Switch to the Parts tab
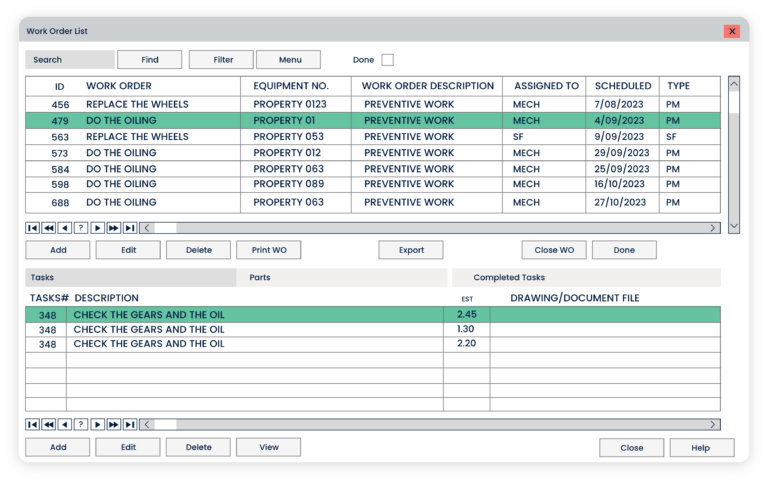The width and height of the screenshot is (768, 483). point(342,277)
